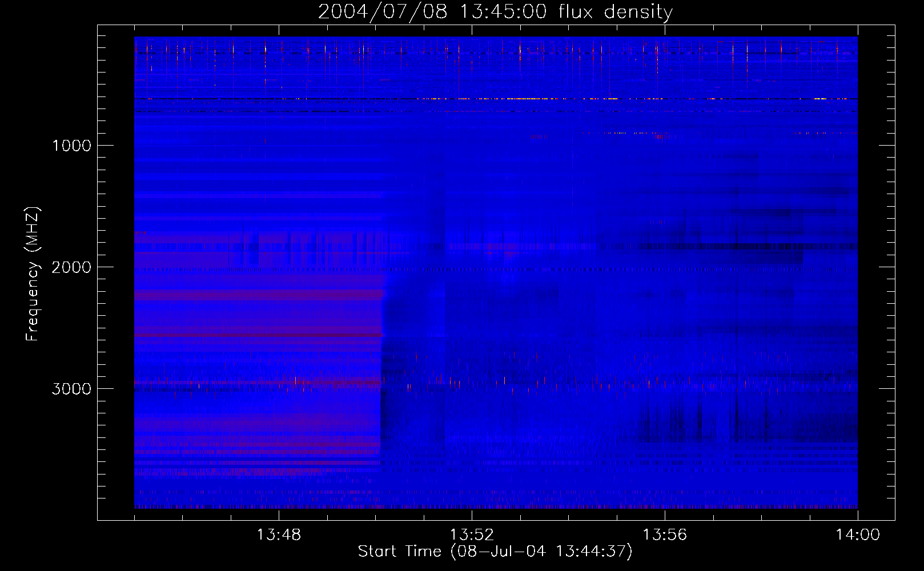This screenshot has width=924, height=571.
Task: Click the 14:00 time tick label
Action: (x=858, y=535)
